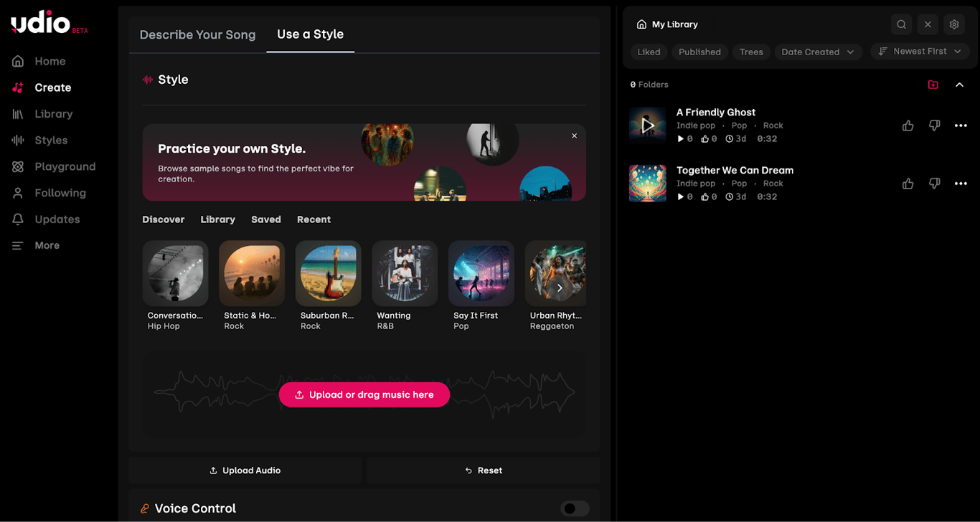
Task: Switch to the Describe Your Song tab
Action: pos(197,34)
